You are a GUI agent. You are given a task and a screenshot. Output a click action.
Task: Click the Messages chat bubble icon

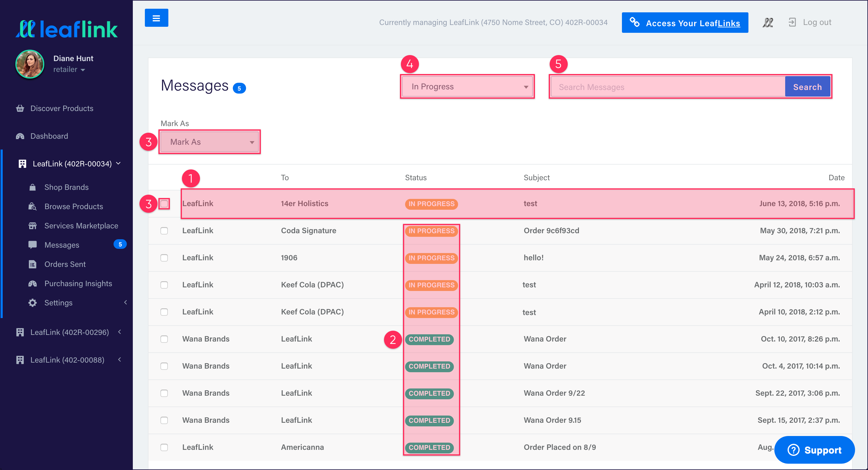tap(32, 245)
